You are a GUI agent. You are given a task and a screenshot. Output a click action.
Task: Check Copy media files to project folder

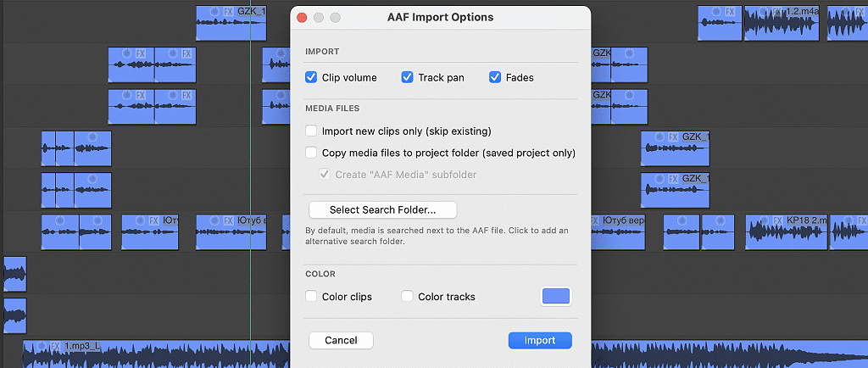pyautogui.click(x=311, y=153)
